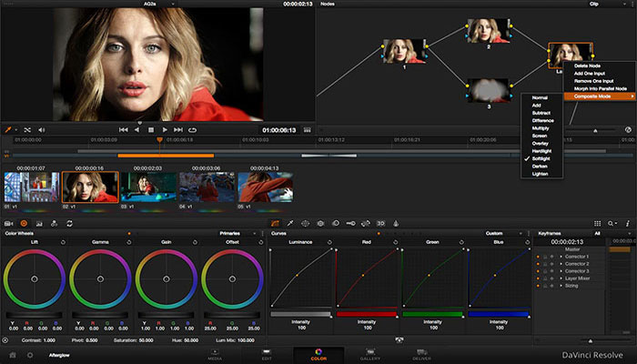Choose the checked Softlight composite mode
Screen dimensions: 637x364
pos(541,159)
